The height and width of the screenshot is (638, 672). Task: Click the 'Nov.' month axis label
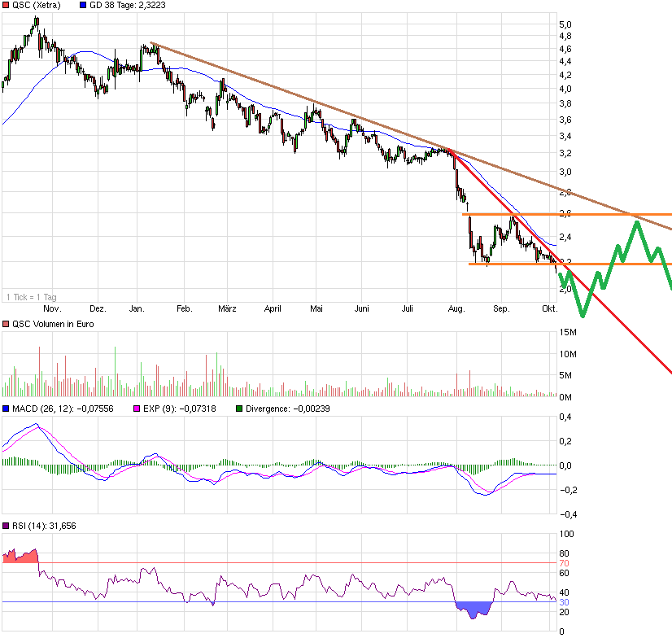[52, 308]
